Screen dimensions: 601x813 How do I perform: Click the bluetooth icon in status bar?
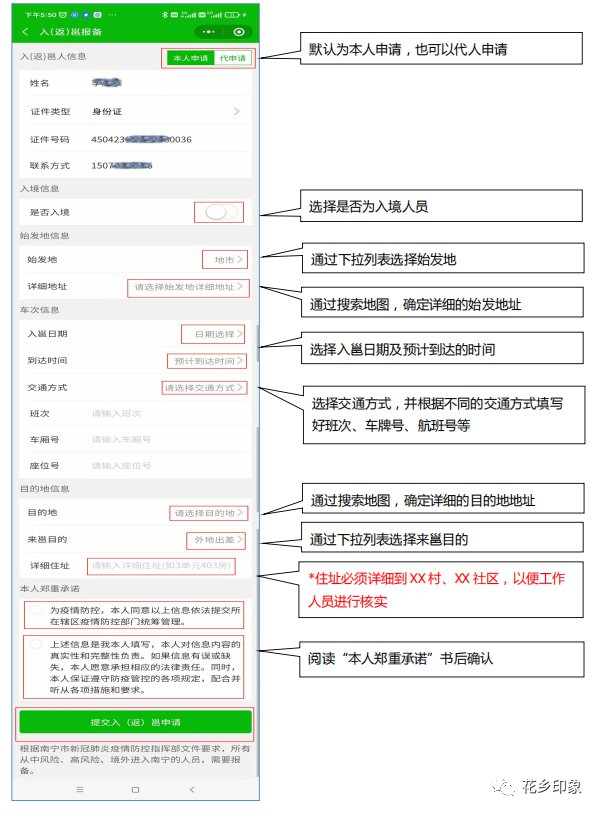(x=165, y=15)
